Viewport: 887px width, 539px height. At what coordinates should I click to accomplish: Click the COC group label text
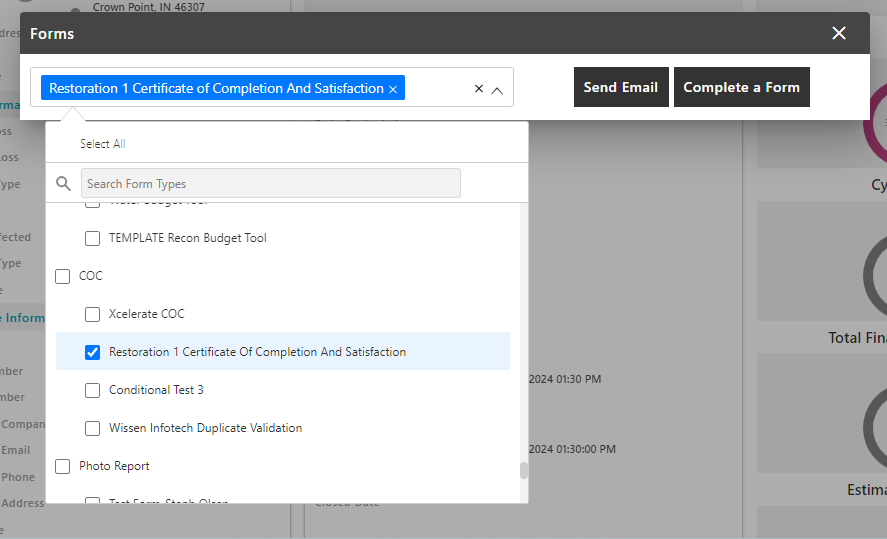[91, 276]
